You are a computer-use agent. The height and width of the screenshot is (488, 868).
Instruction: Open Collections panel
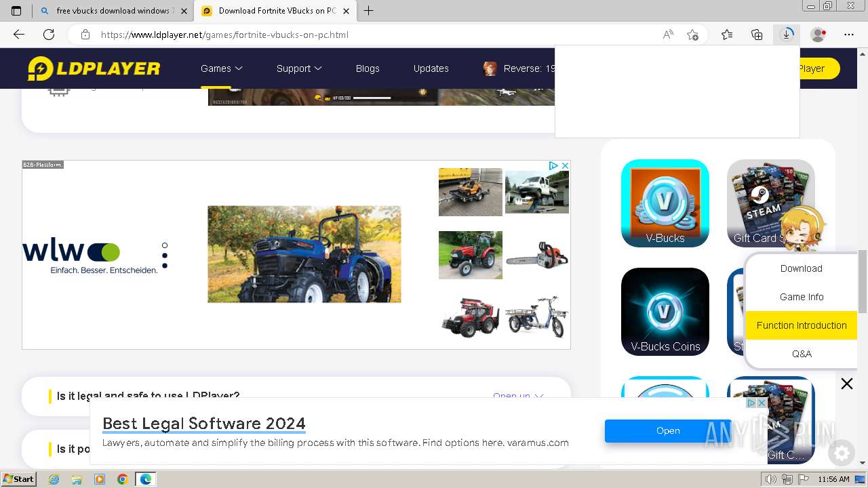pos(757,35)
